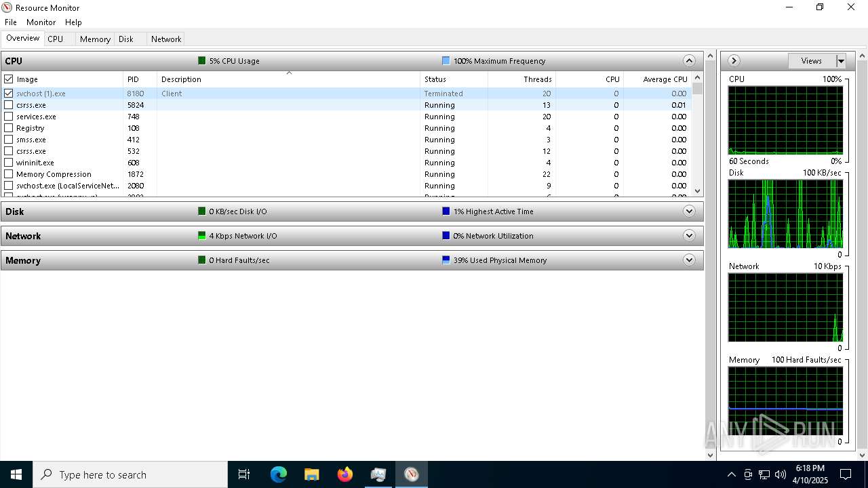The width and height of the screenshot is (868, 488).
Task: Click the process list scroll-up arrow
Action: [698, 78]
